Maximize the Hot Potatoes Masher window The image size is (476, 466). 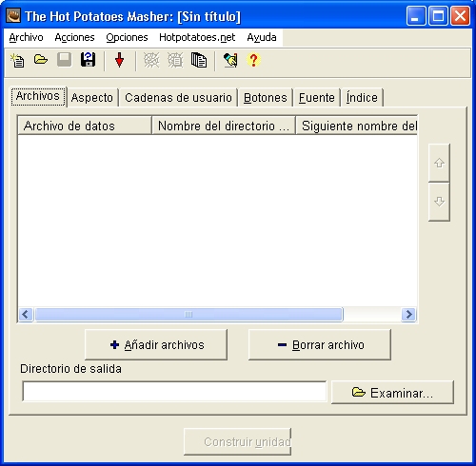point(438,16)
